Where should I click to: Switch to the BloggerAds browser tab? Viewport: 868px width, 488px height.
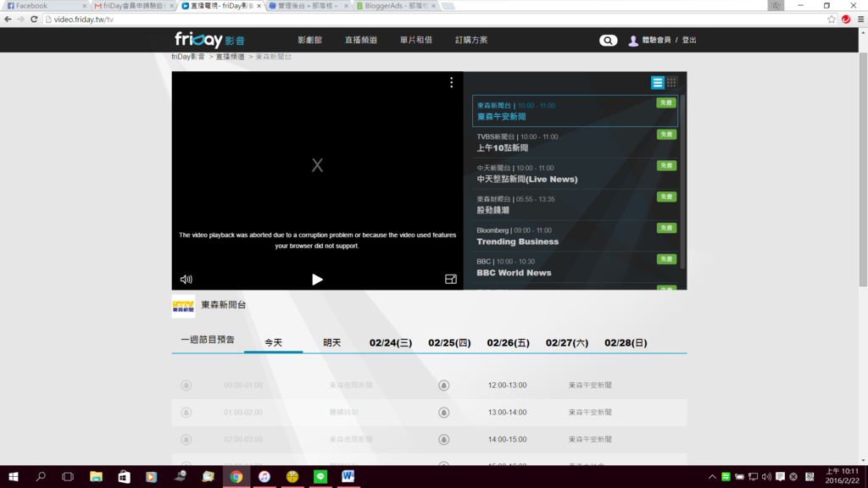point(395,6)
